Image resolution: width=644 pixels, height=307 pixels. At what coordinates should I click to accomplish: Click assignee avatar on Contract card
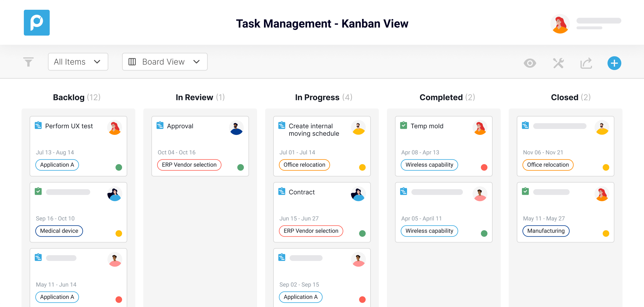[358, 194]
